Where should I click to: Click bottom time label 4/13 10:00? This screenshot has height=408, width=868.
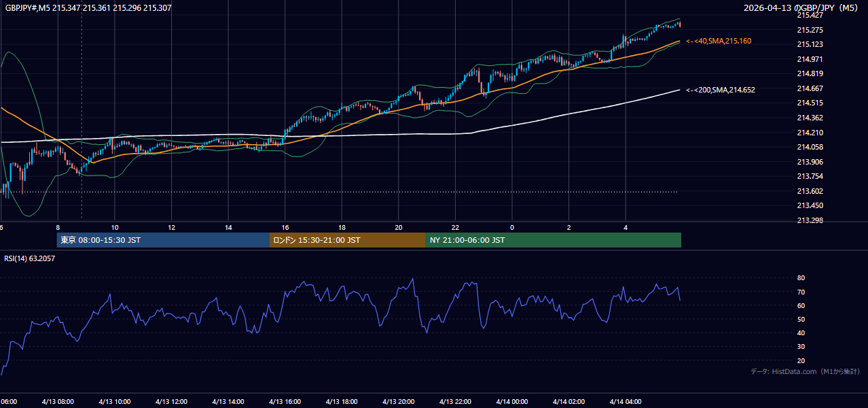pyautogui.click(x=115, y=402)
